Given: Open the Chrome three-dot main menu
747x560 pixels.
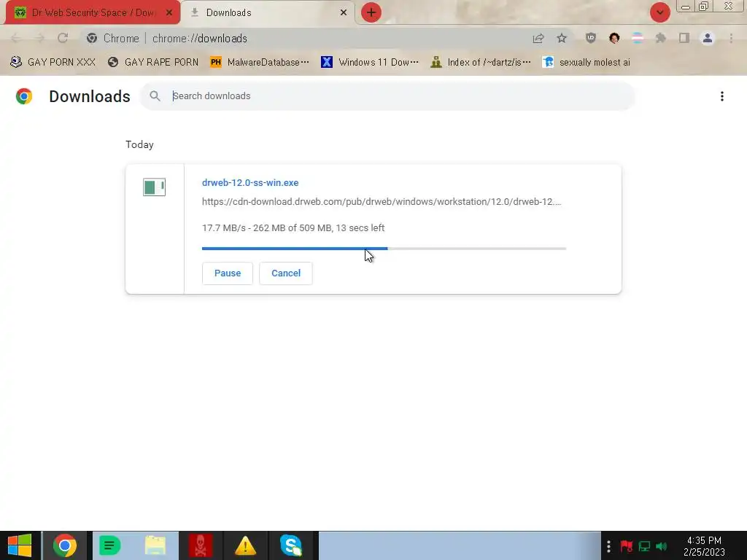Looking at the screenshot, I should (x=731, y=38).
